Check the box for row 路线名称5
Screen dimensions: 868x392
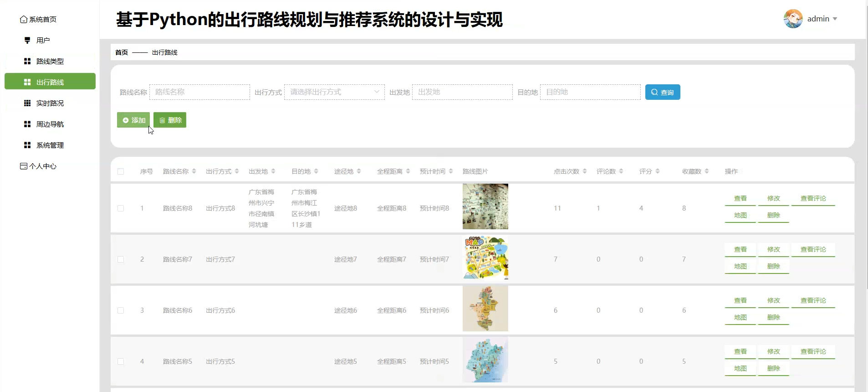(x=121, y=361)
